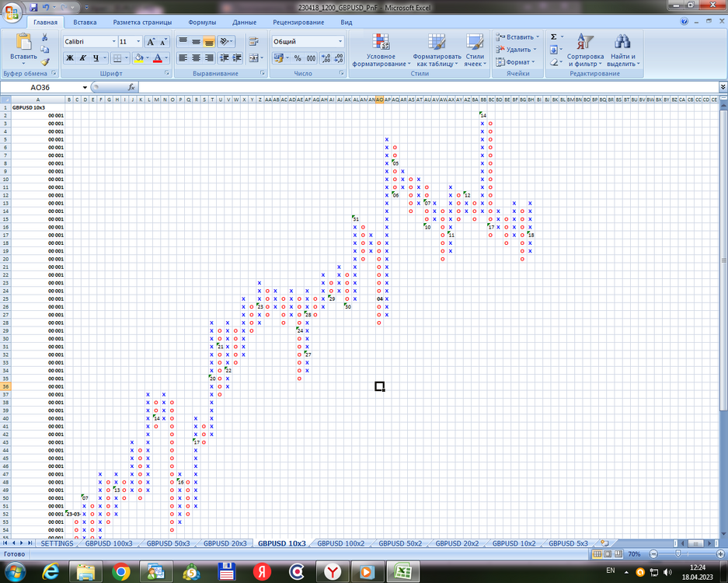Viewport: 728px width, 583px height.
Task: Click the AutoSum sigma icon
Action: pos(553,37)
